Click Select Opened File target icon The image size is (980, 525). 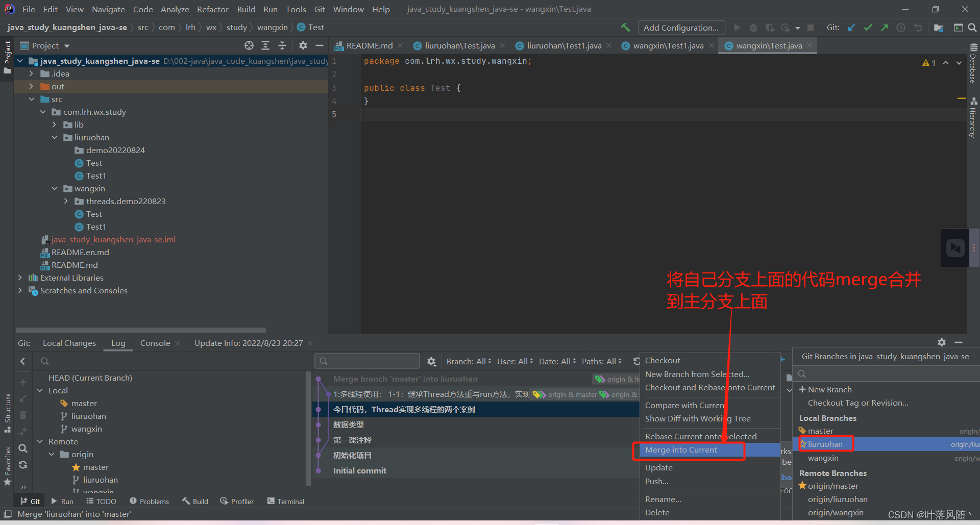point(249,45)
